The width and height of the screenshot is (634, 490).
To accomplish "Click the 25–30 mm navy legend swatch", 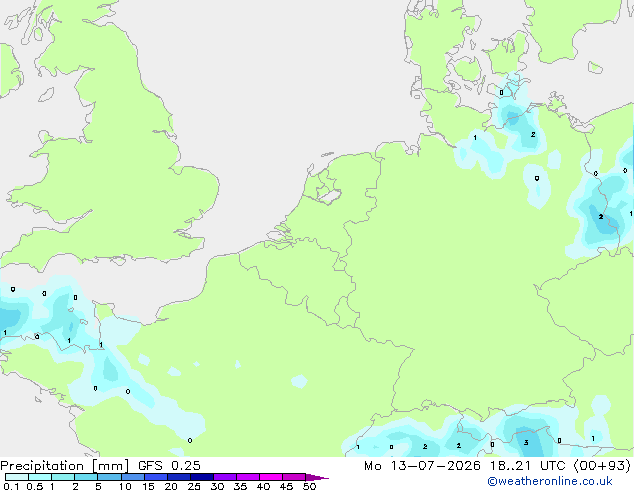I will click(x=201, y=477).
